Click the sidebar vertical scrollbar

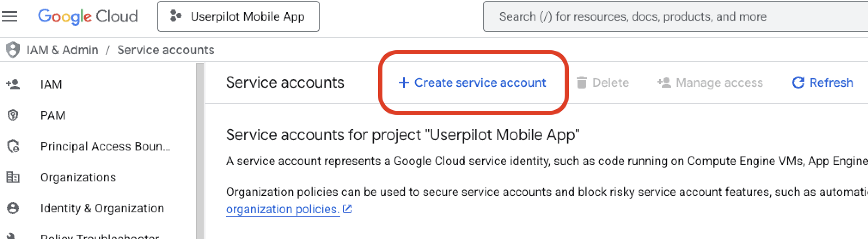[200, 150]
